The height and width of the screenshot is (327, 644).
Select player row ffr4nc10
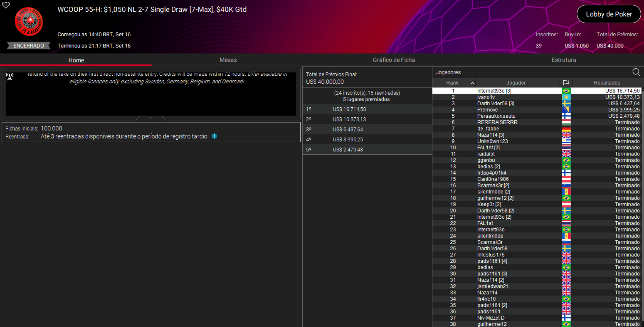537,299
